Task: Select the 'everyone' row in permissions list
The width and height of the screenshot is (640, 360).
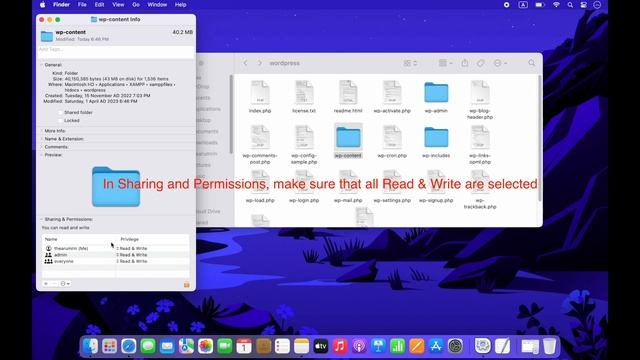Action: pyautogui.click(x=116, y=261)
